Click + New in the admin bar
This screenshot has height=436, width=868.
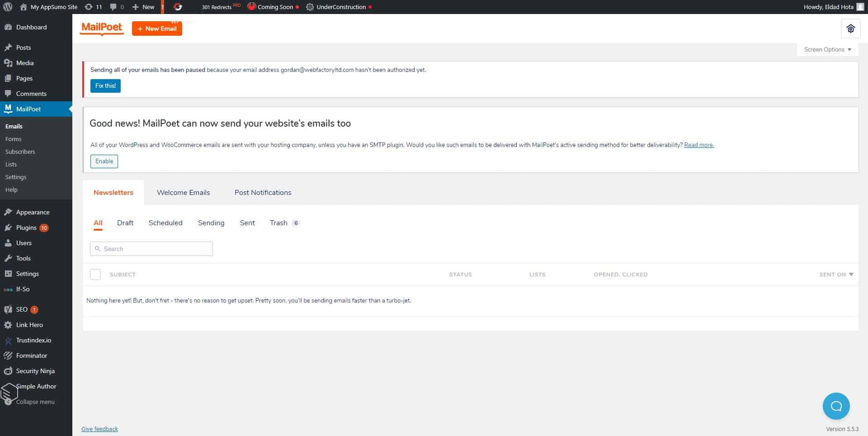tap(143, 7)
